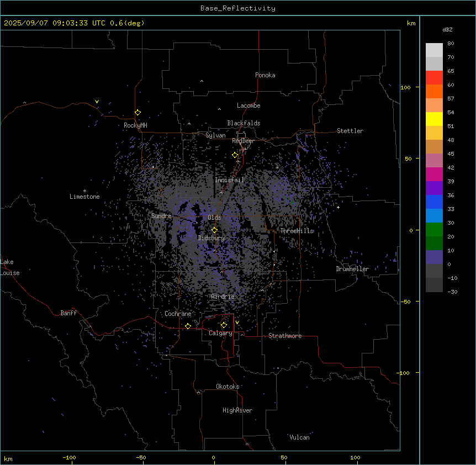Click the yellow V marker east of Calgary
476x465 pixels.
(237, 323)
